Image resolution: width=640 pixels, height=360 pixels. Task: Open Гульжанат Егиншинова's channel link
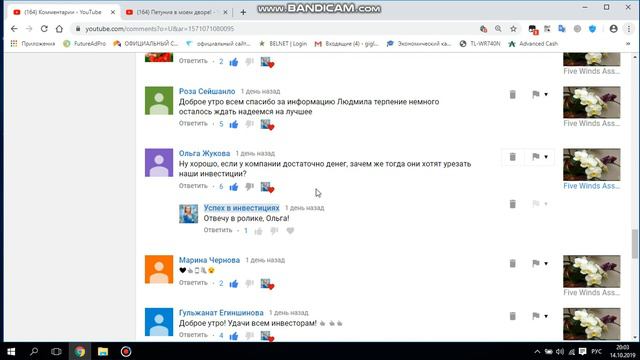point(221,313)
